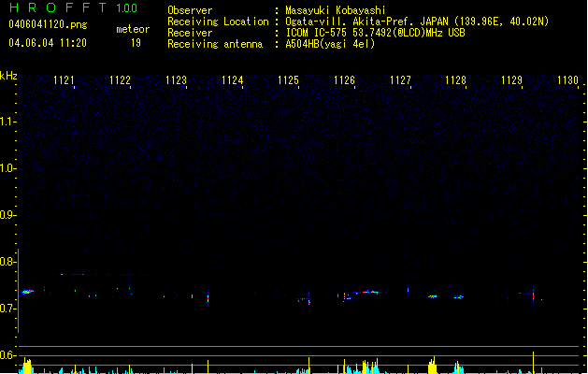The image size is (588, 374).
Task: Click the 0.9 kHz frequency label
Action: coord(7,215)
